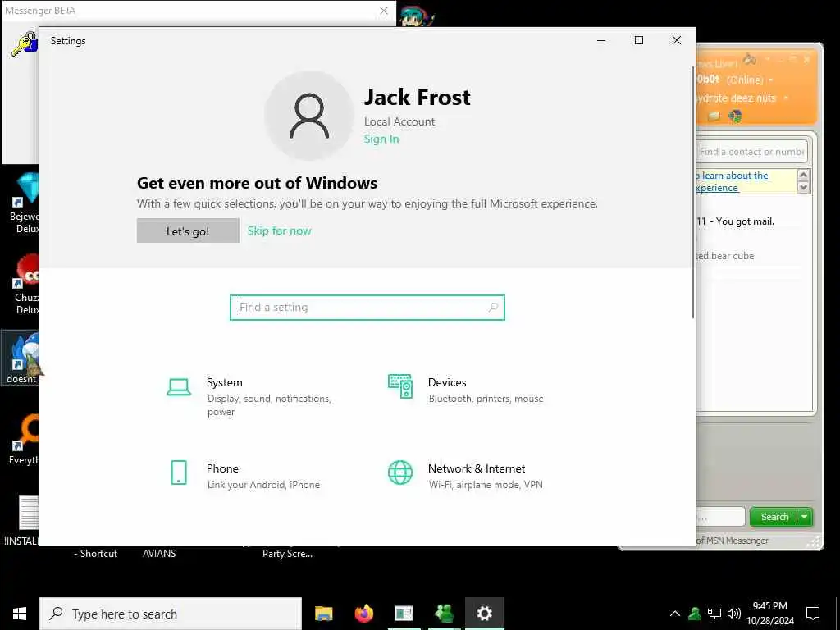Minimize the Settings window
The image size is (840, 630).
[601, 41]
